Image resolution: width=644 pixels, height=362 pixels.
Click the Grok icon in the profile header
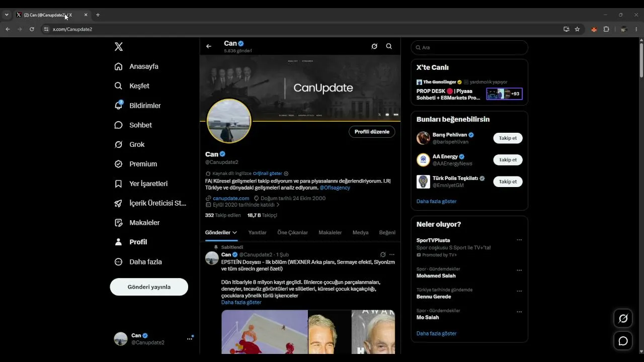[374, 46]
